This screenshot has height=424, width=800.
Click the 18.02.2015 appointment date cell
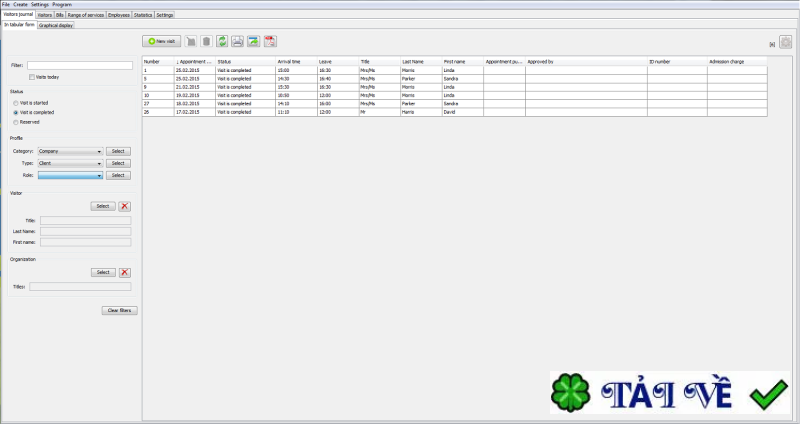[195, 104]
